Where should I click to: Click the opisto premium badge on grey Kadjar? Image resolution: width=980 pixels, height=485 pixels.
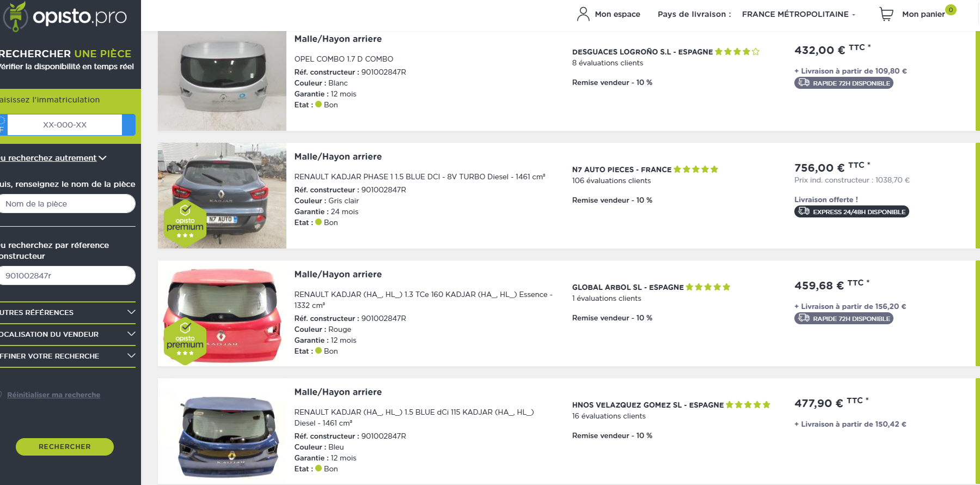click(x=185, y=223)
